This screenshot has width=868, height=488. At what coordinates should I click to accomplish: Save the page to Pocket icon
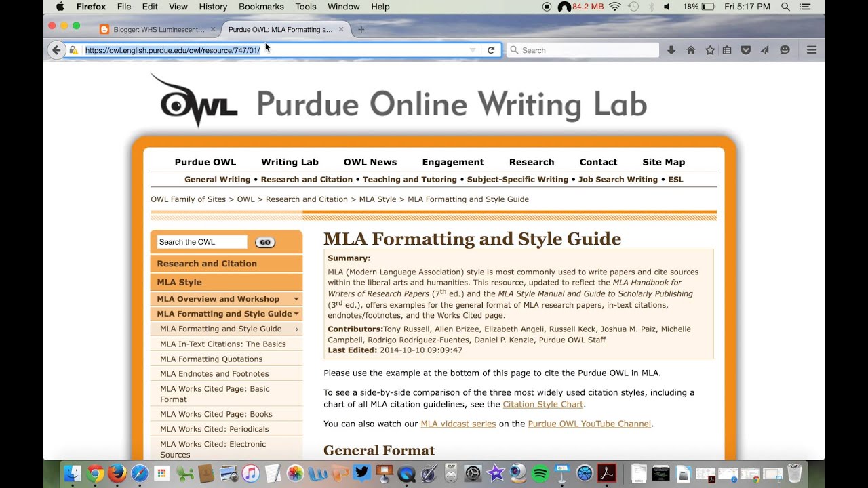746,50
